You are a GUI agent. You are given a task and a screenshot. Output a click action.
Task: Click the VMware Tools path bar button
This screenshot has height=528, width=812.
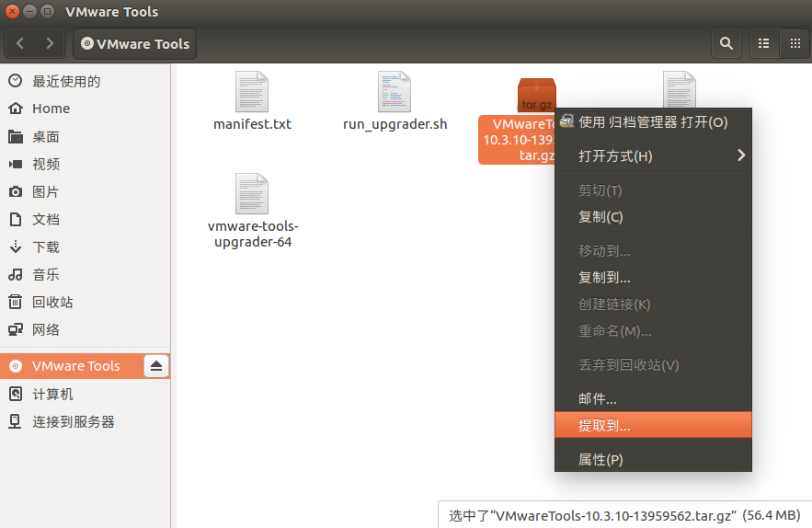click(x=135, y=43)
